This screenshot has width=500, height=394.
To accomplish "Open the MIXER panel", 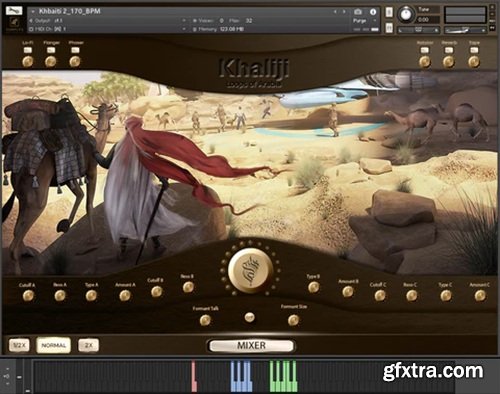I will tap(251, 346).
